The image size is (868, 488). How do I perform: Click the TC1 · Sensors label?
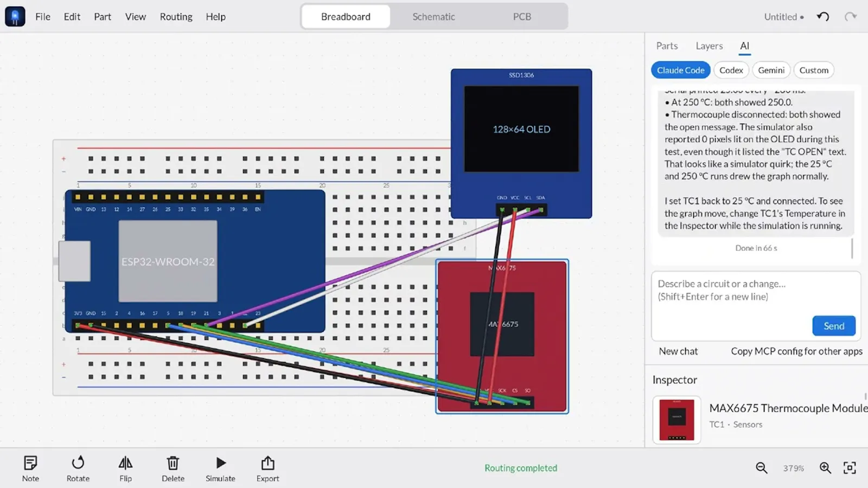[736, 425]
